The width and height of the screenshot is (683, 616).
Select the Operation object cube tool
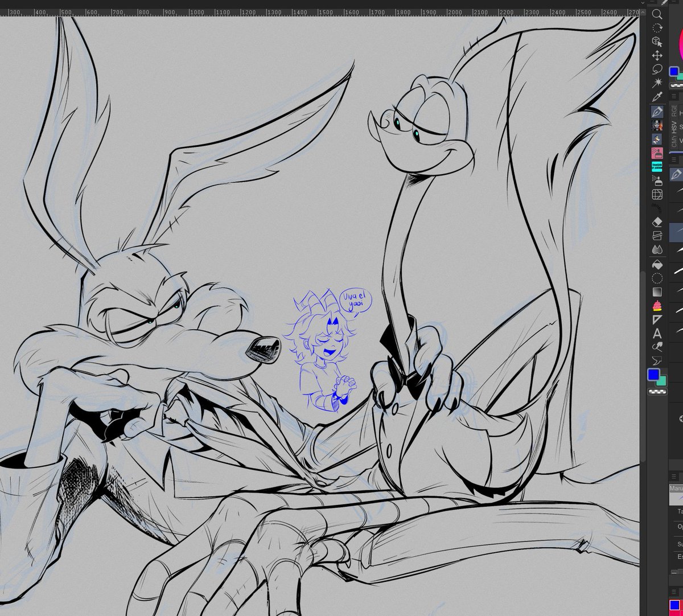coord(657,42)
